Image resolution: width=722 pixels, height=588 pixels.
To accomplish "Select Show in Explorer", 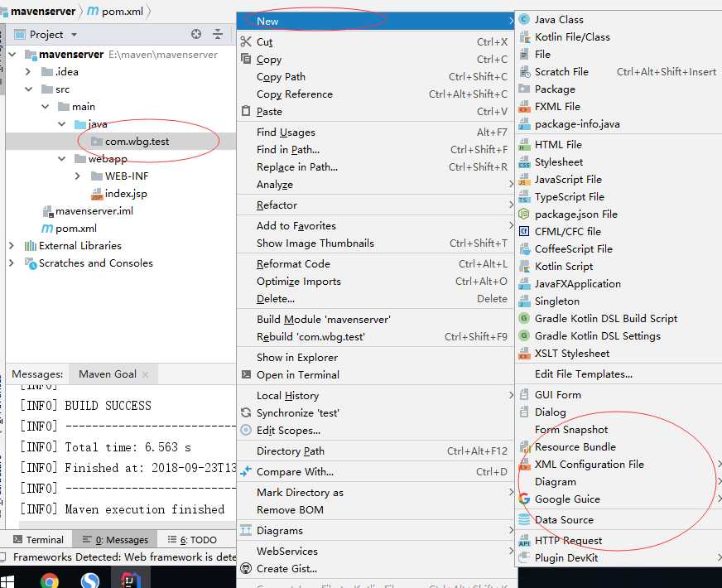I will coord(376,357).
